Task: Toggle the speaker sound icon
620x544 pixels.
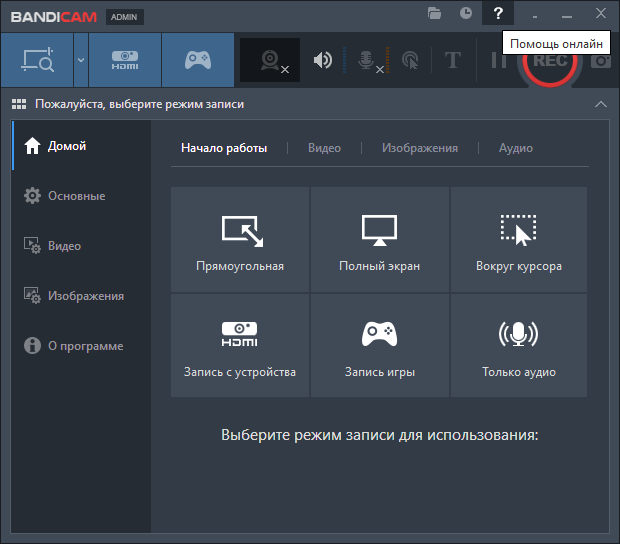Action: click(323, 60)
